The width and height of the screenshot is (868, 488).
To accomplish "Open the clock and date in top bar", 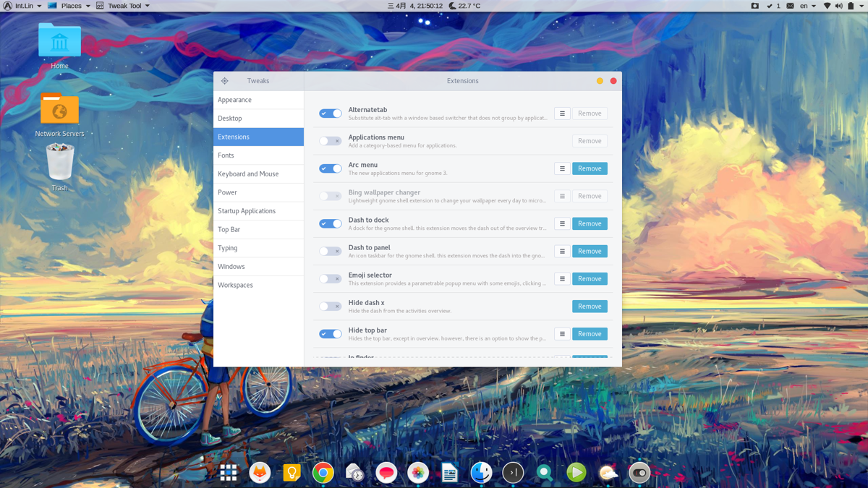I will [415, 6].
